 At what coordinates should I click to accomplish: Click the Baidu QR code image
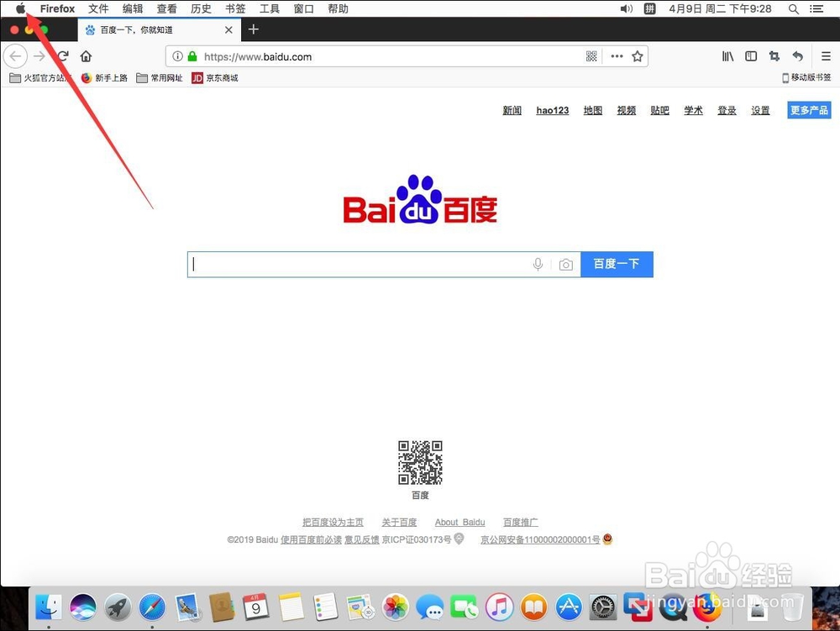(x=420, y=462)
